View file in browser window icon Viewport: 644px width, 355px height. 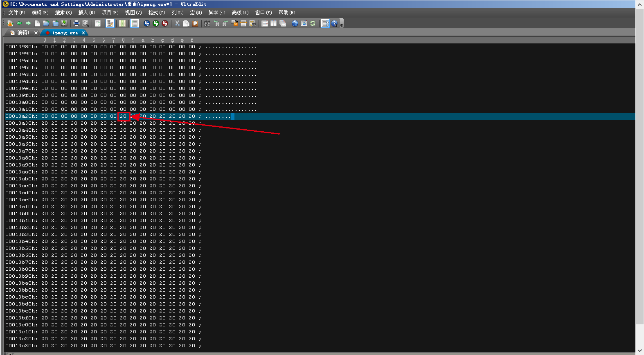[304, 23]
